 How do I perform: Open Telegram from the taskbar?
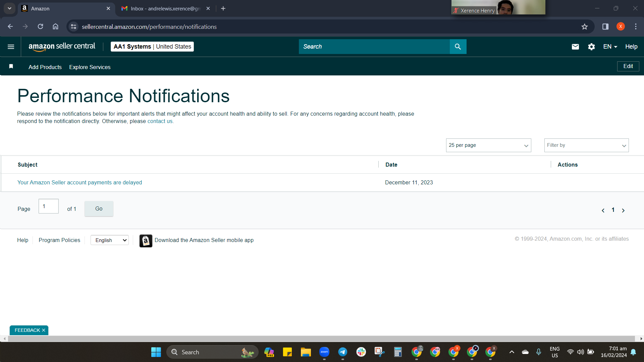(x=342, y=352)
